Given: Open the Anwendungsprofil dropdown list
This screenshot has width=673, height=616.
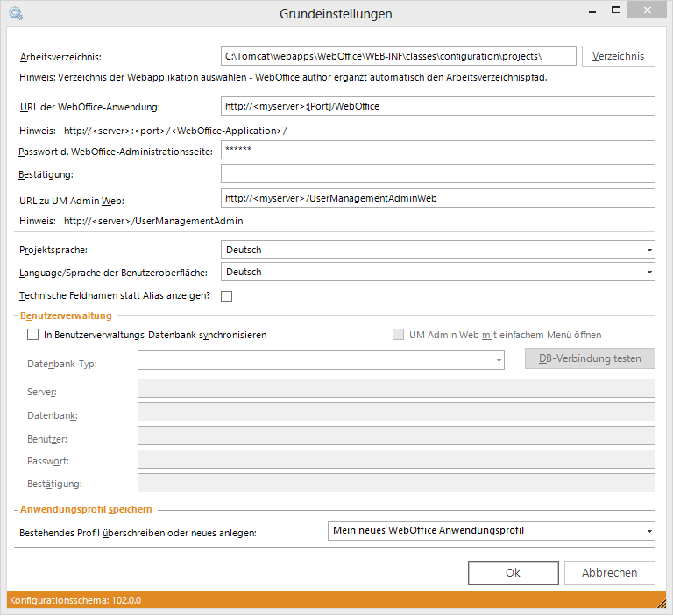Looking at the screenshot, I should pyautogui.click(x=490, y=531).
